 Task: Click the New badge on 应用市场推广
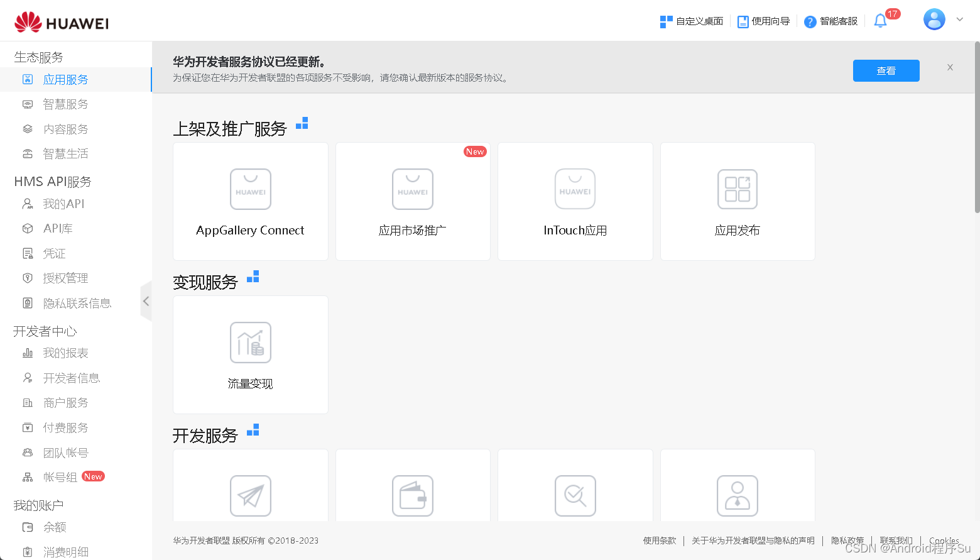point(475,151)
